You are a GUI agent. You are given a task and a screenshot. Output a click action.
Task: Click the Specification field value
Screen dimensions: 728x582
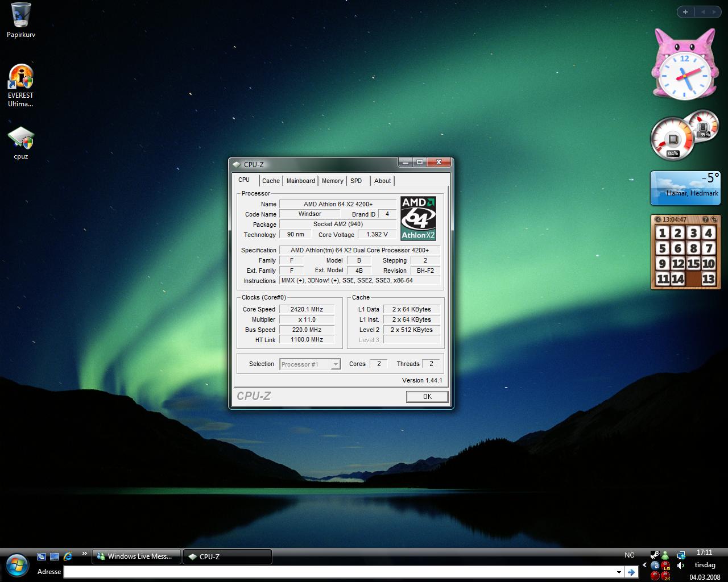(x=359, y=250)
